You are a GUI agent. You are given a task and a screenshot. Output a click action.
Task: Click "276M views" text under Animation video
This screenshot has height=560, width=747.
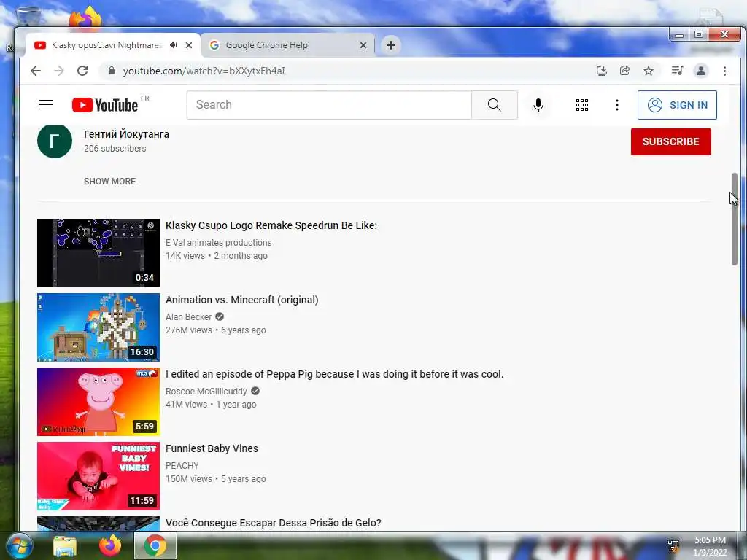click(x=189, y=330)
